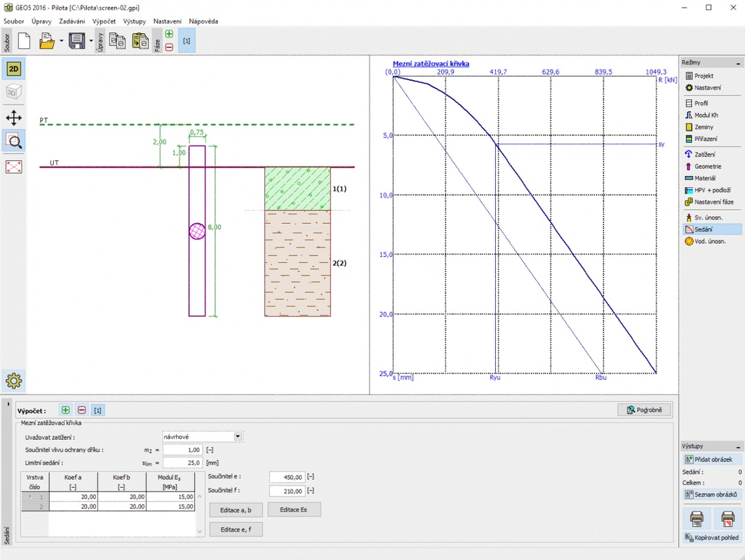This screenshot has width=745, height=560.
Task: Open the Nápověda menu
Action: pos(203,21)
